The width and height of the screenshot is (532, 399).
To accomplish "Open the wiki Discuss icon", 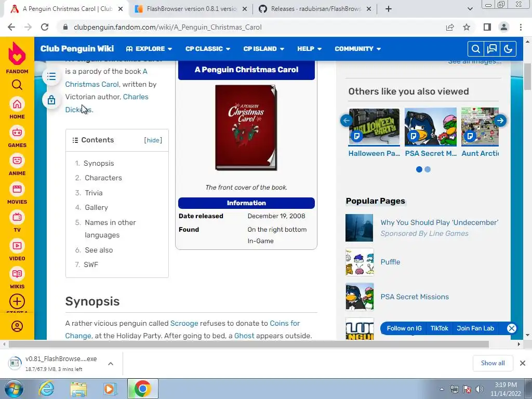I will [492, 49].
